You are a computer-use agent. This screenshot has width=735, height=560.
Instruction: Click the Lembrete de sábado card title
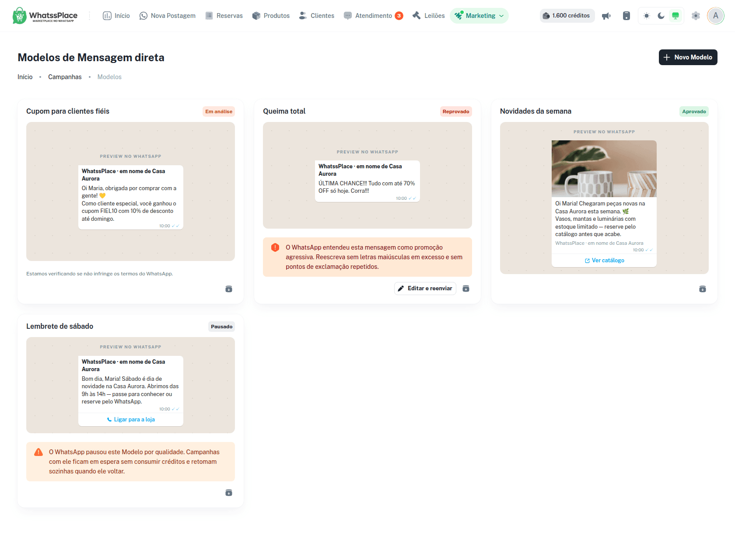tap(60, 327)
